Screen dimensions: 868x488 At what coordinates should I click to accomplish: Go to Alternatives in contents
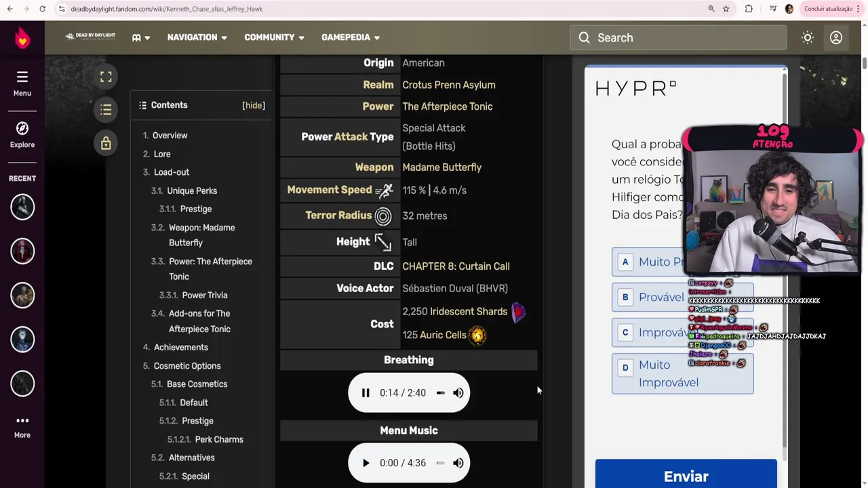tap(191, 457)
